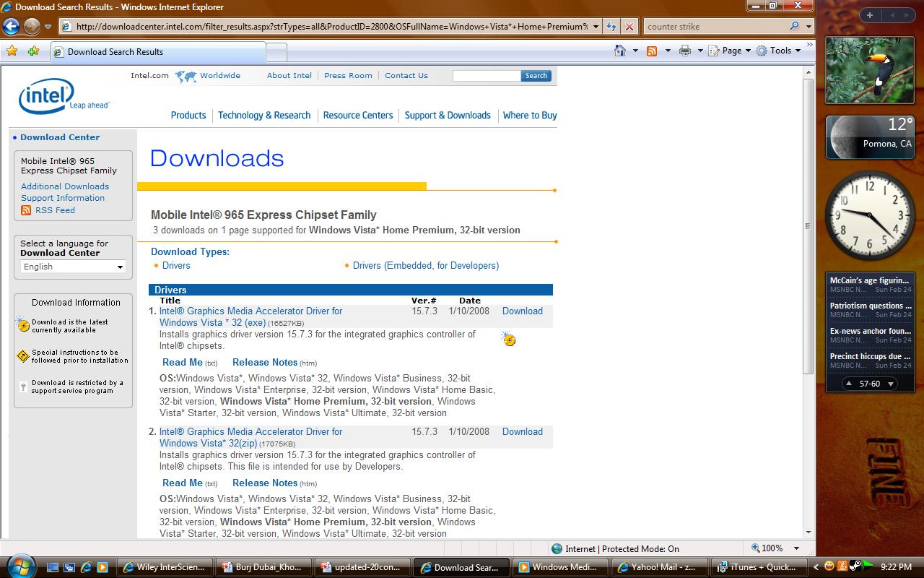Open the Tools menu
This screenshot has width=924, height=578.
click(x=778, y=51)
